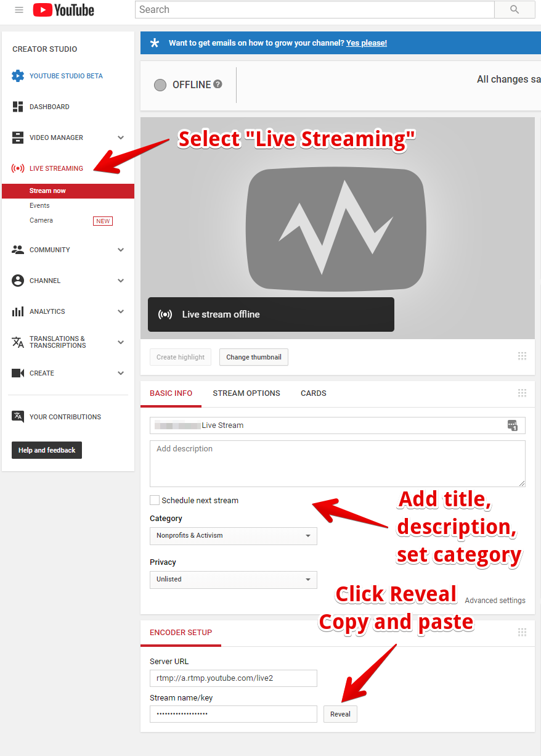Screen dimensions: 541x756
Task: Switch to the Stream Options tab
Action: (x=246, y=393)
